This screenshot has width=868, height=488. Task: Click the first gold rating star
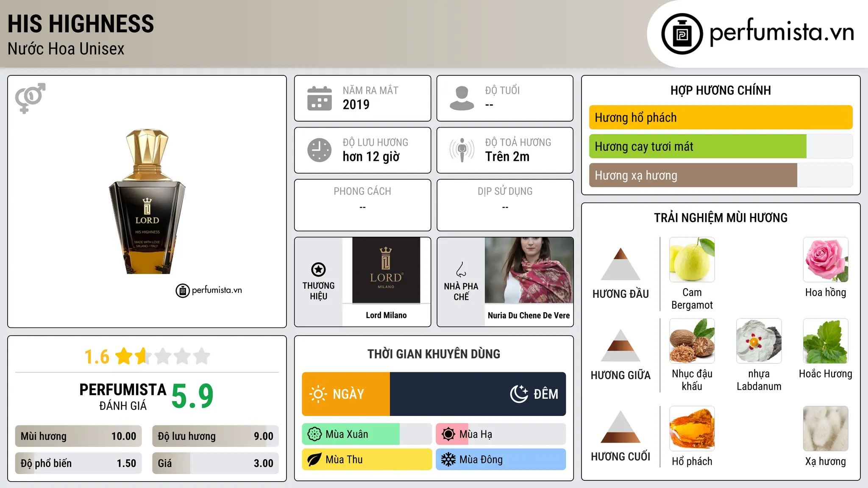pos(124,356)
